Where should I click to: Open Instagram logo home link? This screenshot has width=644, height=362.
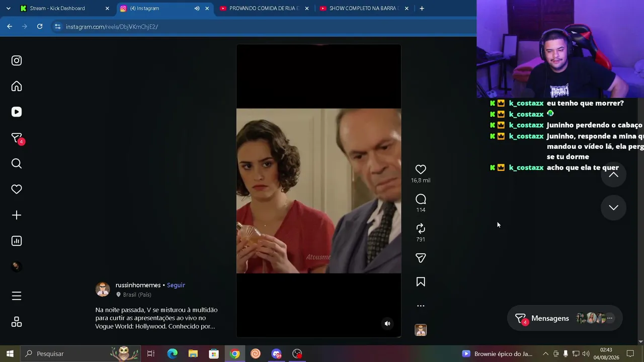[17, 60]
